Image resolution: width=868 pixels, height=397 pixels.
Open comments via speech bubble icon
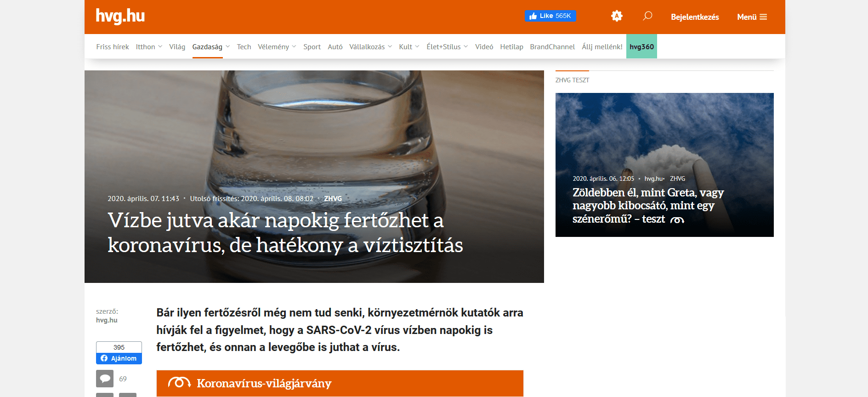[105, 379]
